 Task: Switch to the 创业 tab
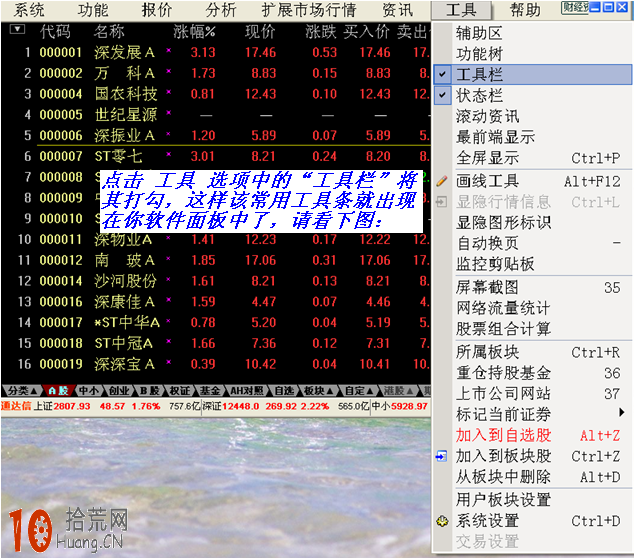[x=119, y=391]
